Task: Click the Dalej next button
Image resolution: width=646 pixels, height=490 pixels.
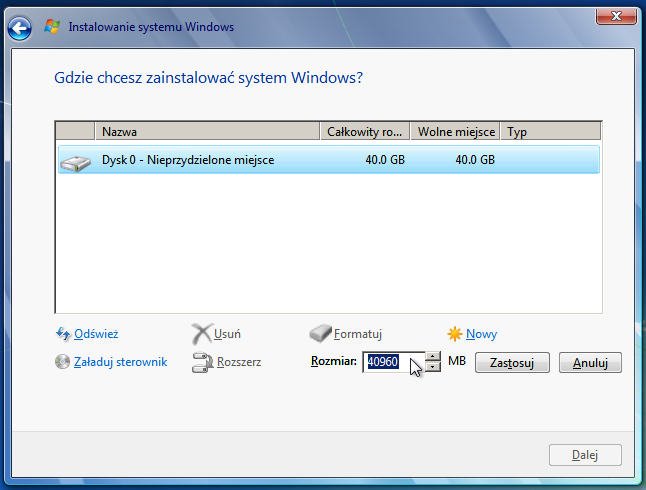Action: (x=585, y=455)
